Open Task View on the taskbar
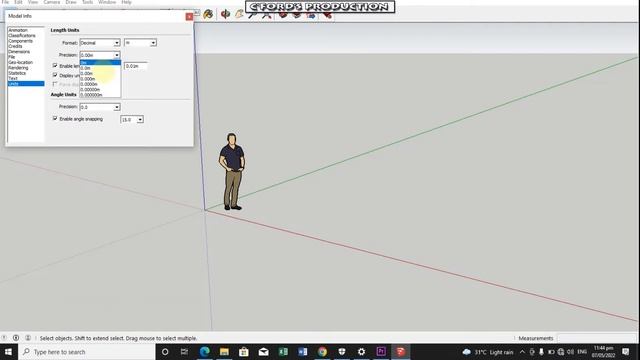The image size is (640, 360). click(184, 352)
